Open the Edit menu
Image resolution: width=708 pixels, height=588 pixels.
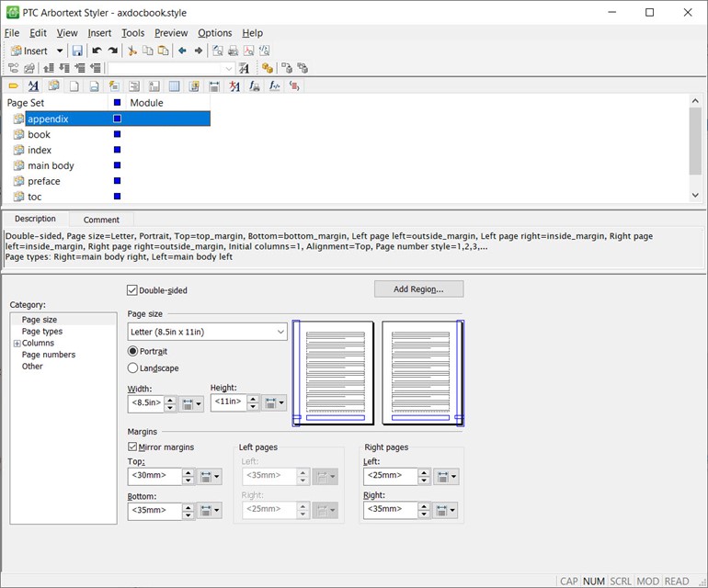coord(38,33)
